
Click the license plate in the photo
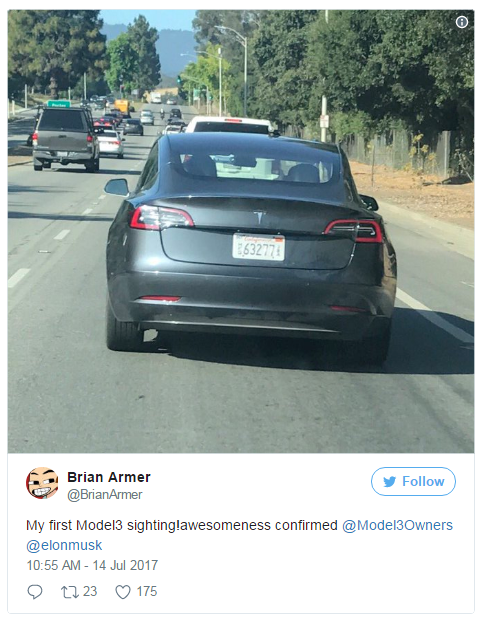pos(259,248)
